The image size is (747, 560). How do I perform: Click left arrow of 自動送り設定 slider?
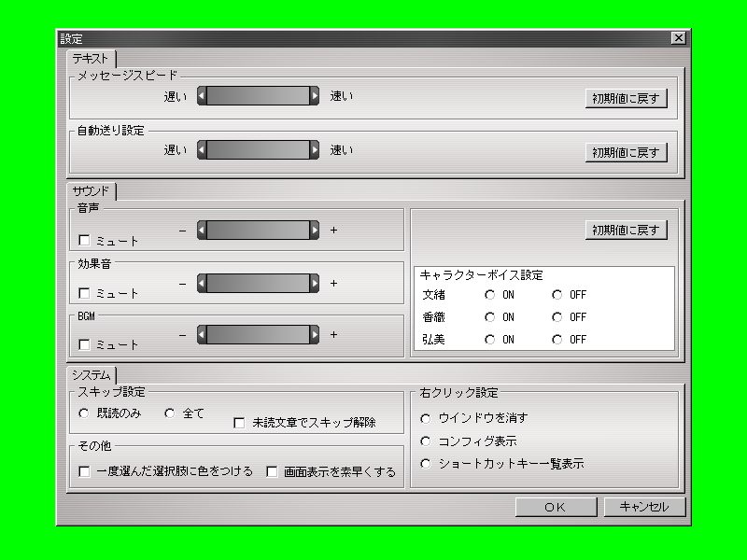(x=202, y=150)
